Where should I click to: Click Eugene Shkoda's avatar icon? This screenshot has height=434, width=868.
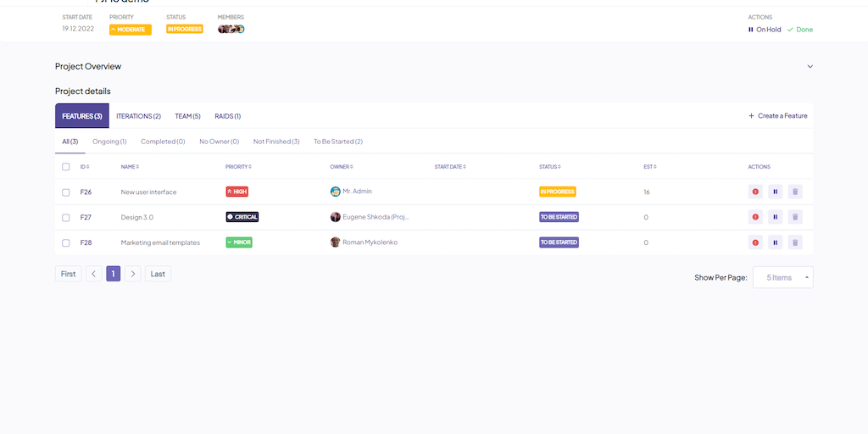click(335, 217)
